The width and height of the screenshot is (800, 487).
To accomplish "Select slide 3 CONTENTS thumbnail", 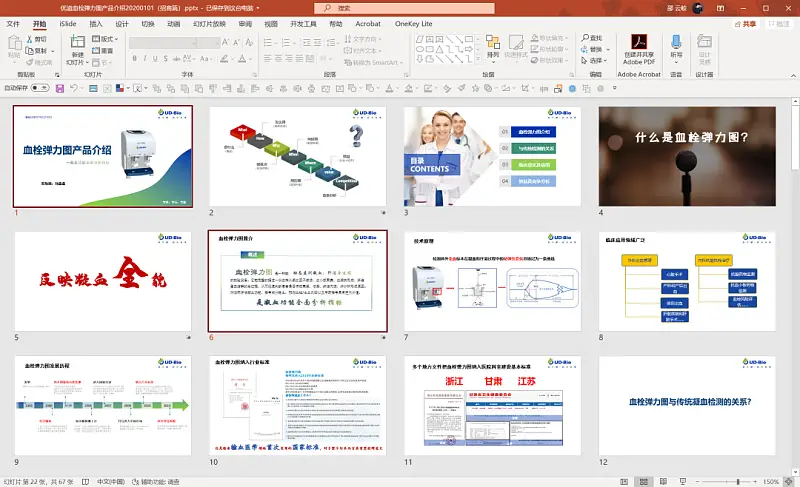I will [492, 156].
